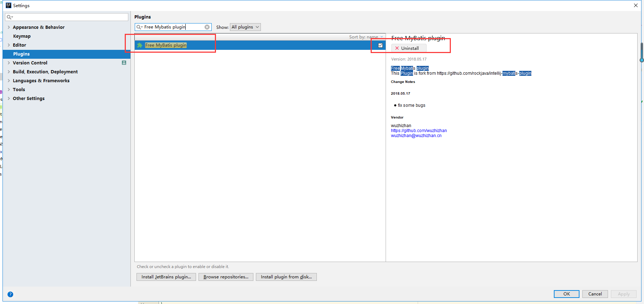Image resolution: width=644 pixels, height=304 pixels.
Task: Click the Change Notes heading
Action: [x=403, y=82]
